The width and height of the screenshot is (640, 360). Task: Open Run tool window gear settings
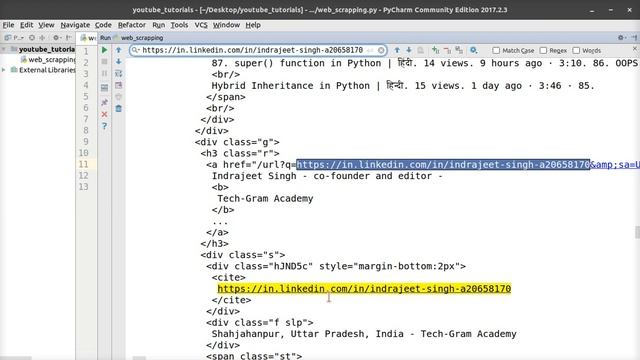[621, 38]
